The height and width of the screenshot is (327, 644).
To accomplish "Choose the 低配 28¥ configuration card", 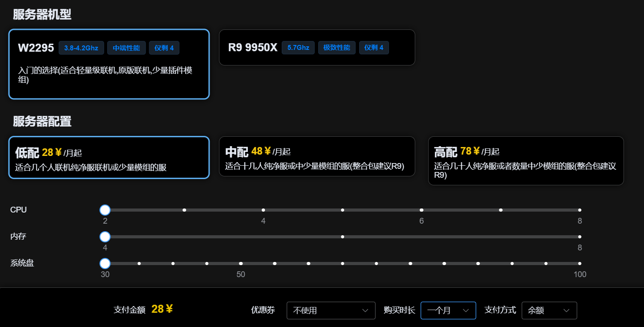I will point(109,158).
